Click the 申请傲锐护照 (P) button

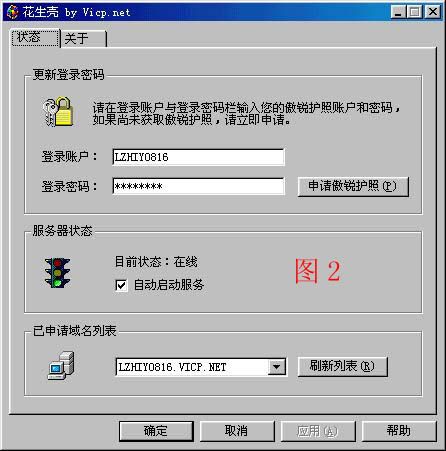coord(353,186)
